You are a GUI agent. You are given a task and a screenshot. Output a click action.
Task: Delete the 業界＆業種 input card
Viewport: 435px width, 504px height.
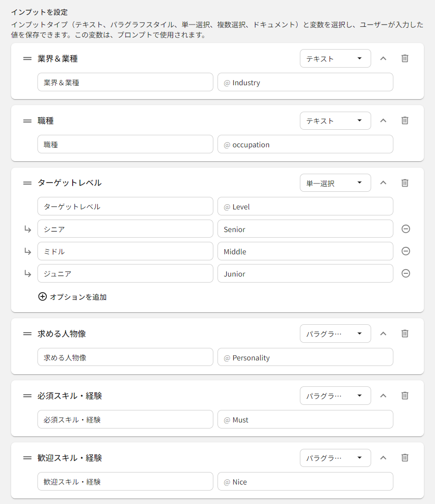coord(404,58)
